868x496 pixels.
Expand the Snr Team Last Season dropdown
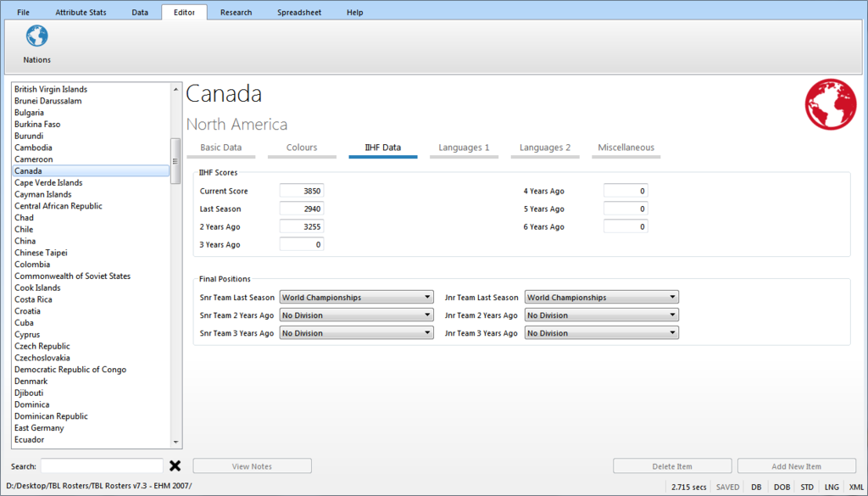pyautogui.click(x=357, y=298)
